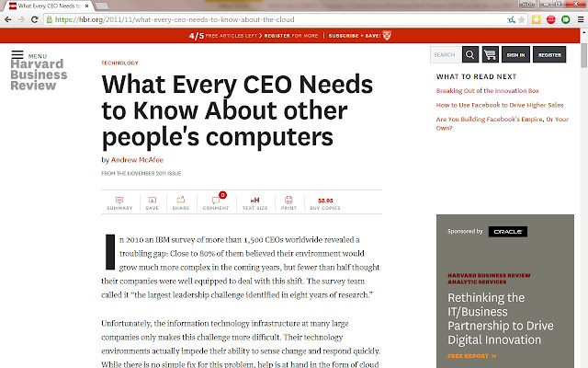Click into the SEARCH text field
Viewport: 588px width, 368px height.
pos(446,55)
